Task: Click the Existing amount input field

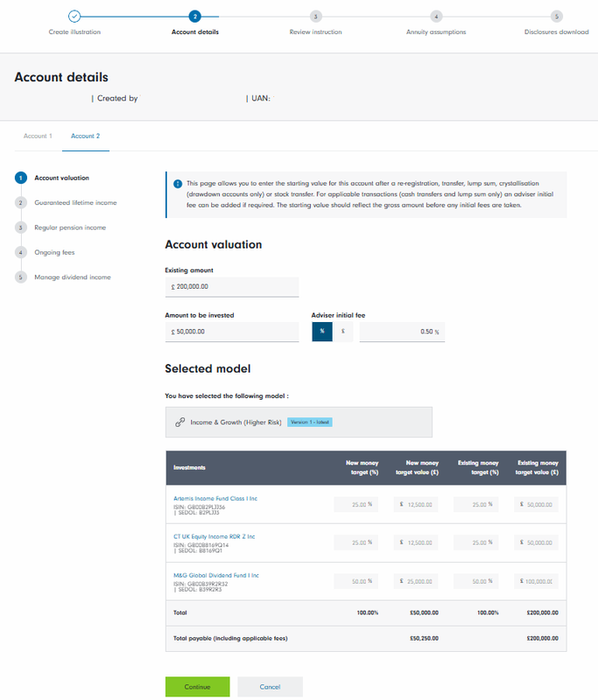Action: [232, 286]
